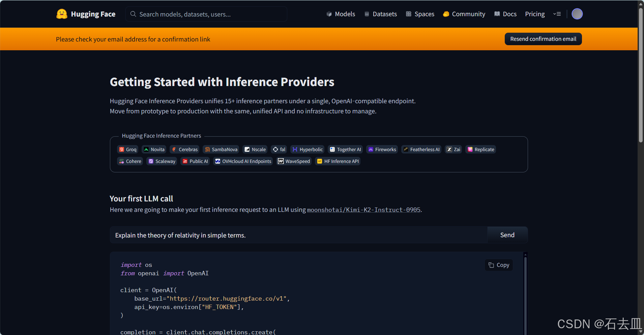Open the Featherless AI partner link
The width and height of the screenshot is (644, 335).
tap(421, 149)
